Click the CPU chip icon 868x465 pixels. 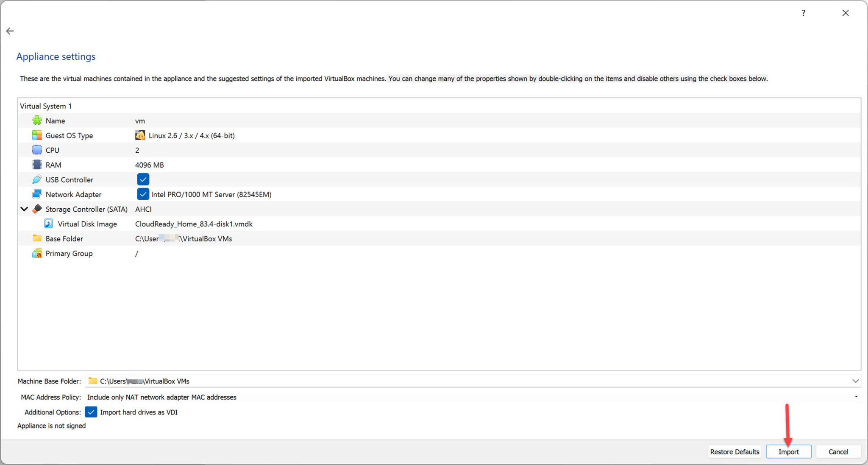[x=37, y=150]
